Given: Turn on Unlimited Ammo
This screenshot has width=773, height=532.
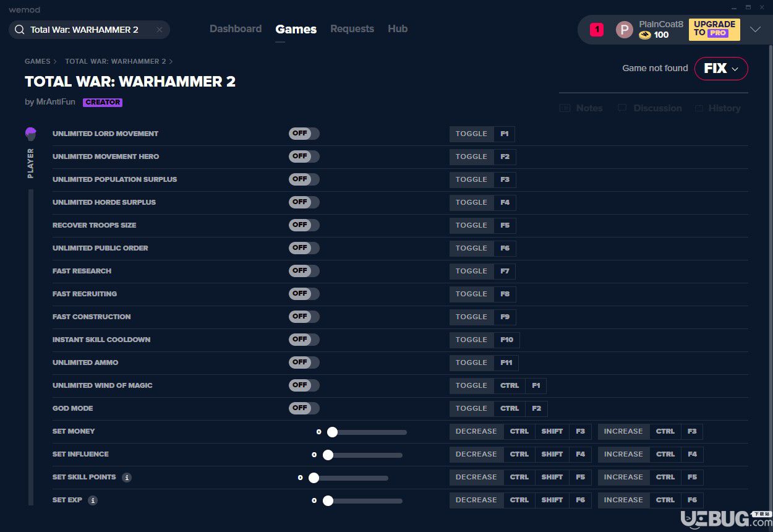Looking at the screenshot, I should click(x=304, y=363).
